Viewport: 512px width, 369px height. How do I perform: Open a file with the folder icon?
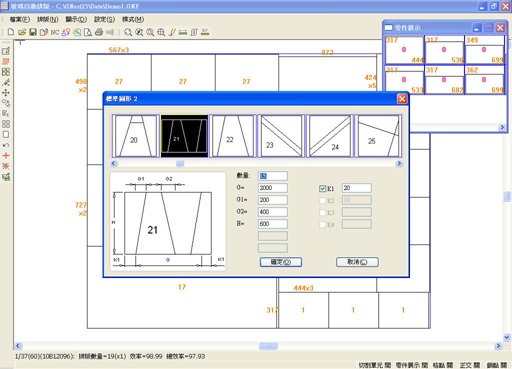pos(22,32)
